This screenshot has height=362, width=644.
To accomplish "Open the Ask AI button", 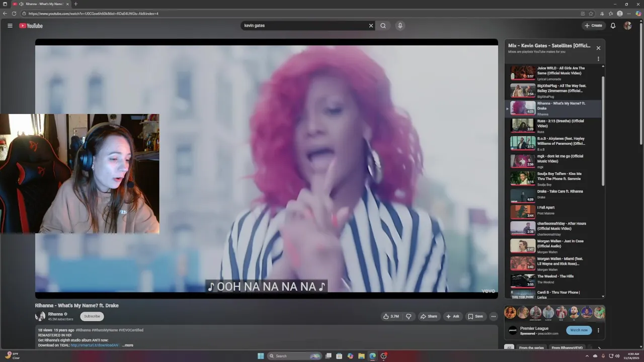I will 453,316.
